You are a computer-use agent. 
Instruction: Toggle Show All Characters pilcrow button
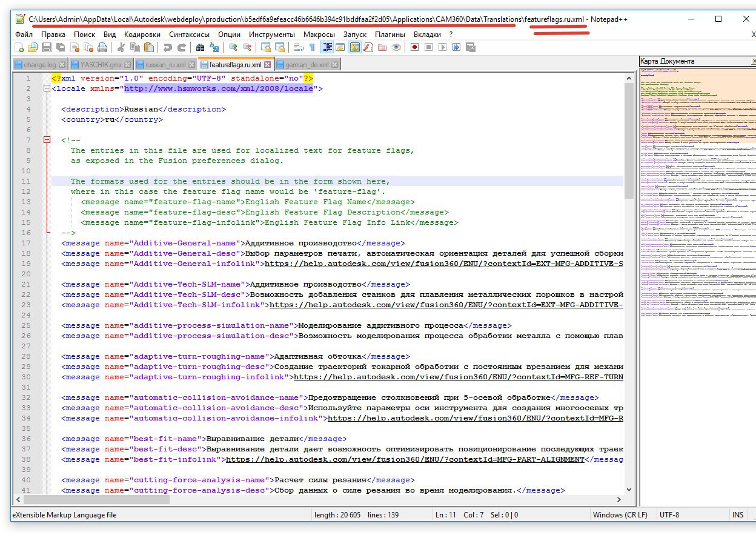pyautogui.click(x=312, y=47)
